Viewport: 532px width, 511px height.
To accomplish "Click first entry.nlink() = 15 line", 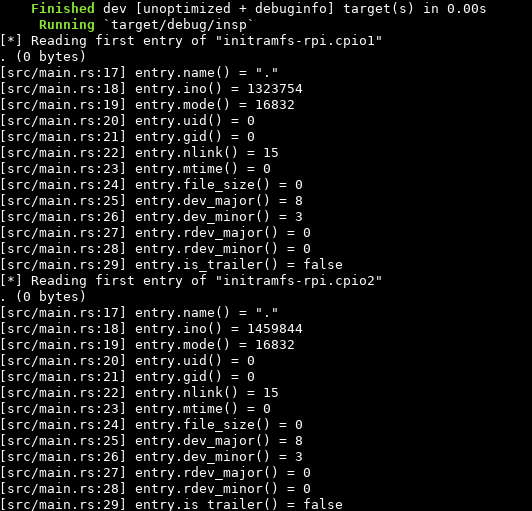I will (x=139, y=153).
